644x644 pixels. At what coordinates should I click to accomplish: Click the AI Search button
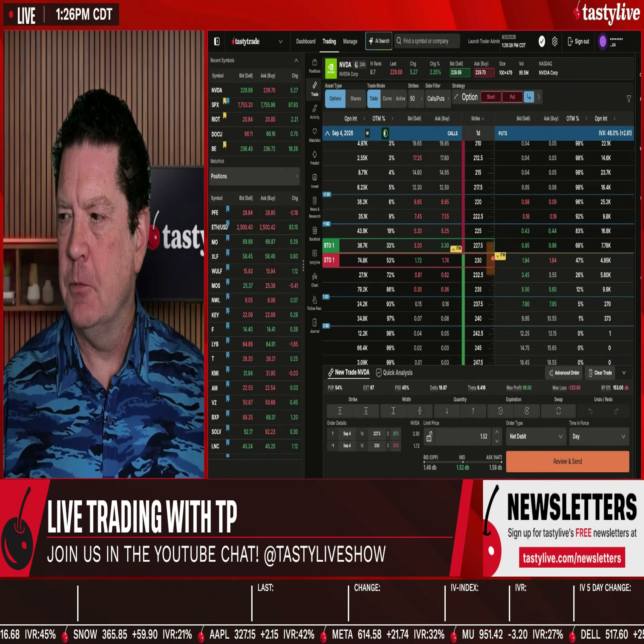pos(379,41)
